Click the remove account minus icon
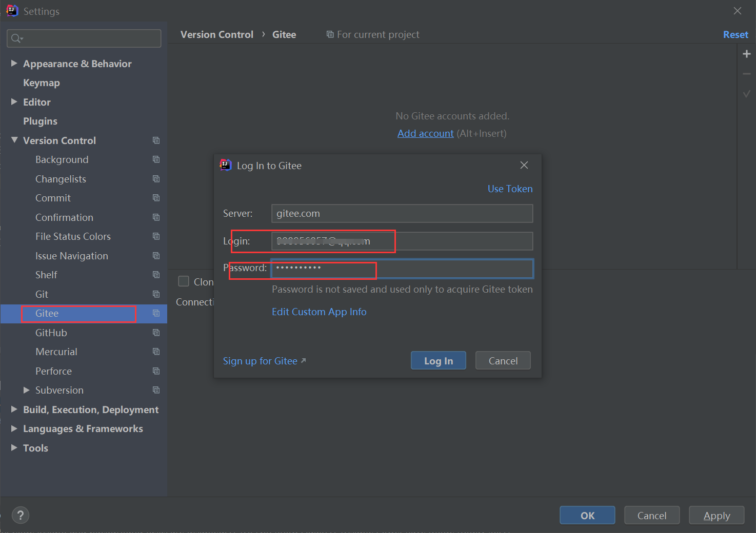This screenshot has height=533, width=756. (747, 74)
